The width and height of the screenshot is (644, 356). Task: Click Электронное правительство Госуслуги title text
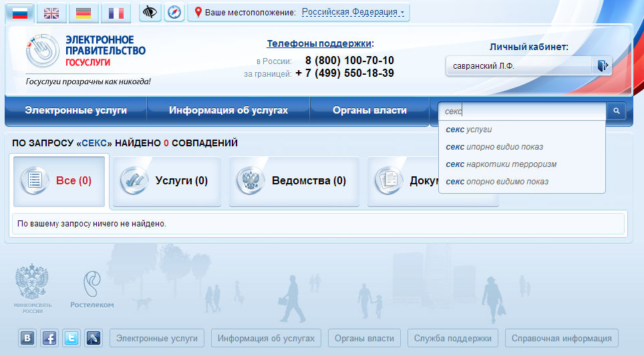106,51
